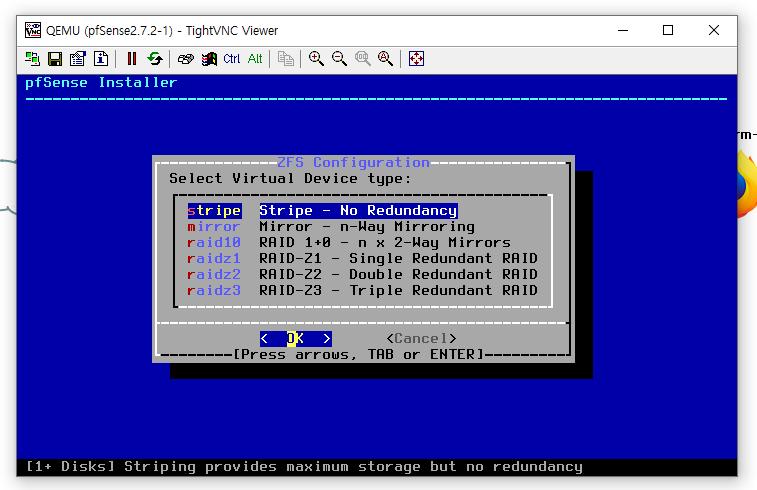Pick the raidz3 Triple Redundant RAID entry
This screenshot has height=490, width=757.
[363, 290]
